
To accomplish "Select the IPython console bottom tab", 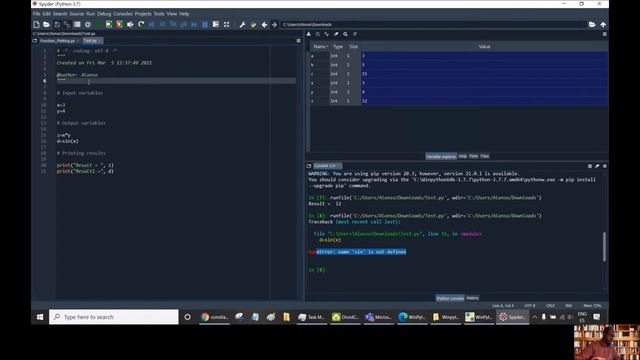I will pos(450,298).
